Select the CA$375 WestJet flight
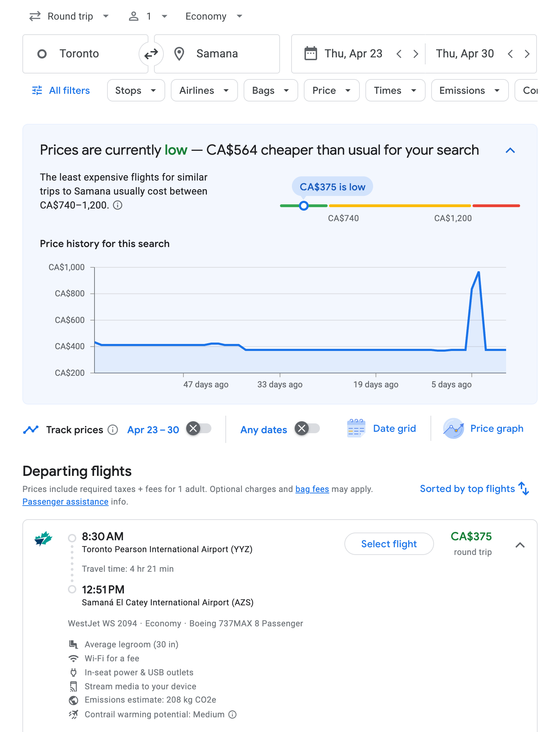The width and height of the screenshot is (560, 732). [x=389, y=544]
